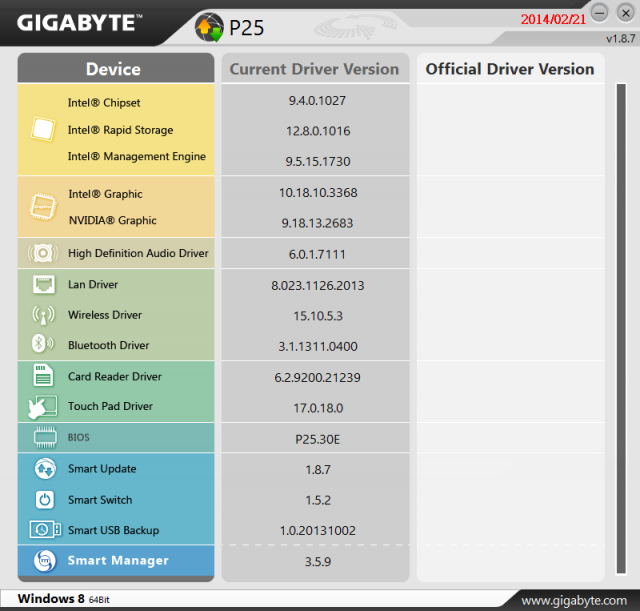The image size is (640, 611).
Task: Click the graphics chip icon
Action: (x=43, y=207)
